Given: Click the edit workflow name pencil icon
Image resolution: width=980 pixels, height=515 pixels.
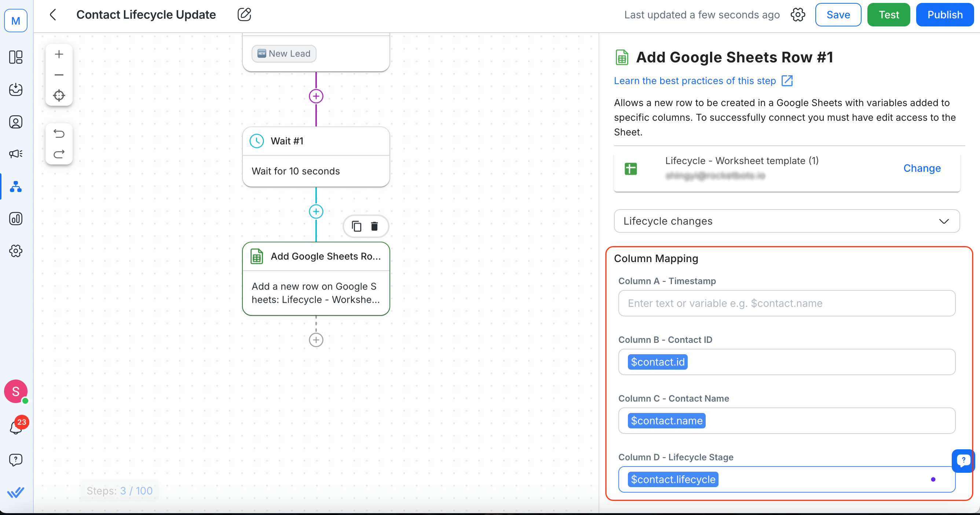Looking at the screenshot, I should coord(244,15).
